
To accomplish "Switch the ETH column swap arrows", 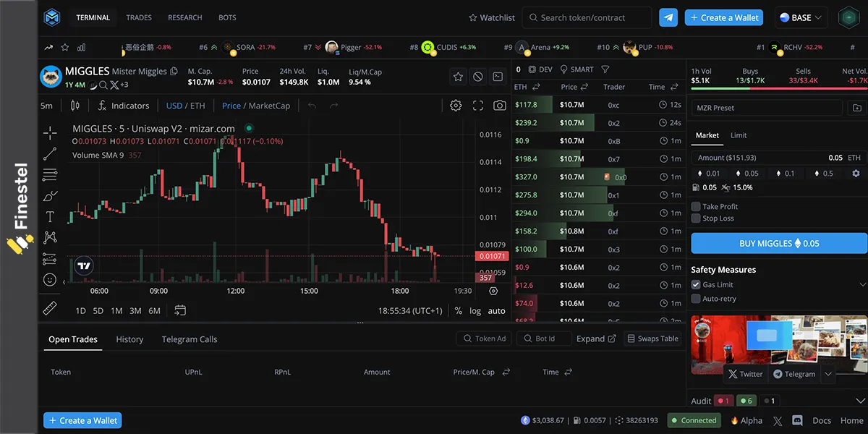I will tap(537, 87).
